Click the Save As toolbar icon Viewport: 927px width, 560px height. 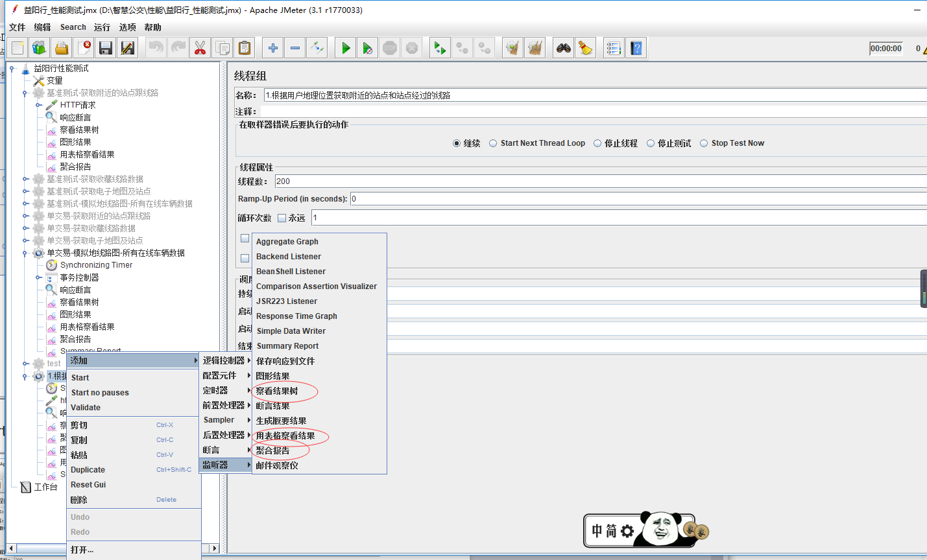[x=128, y=48]
